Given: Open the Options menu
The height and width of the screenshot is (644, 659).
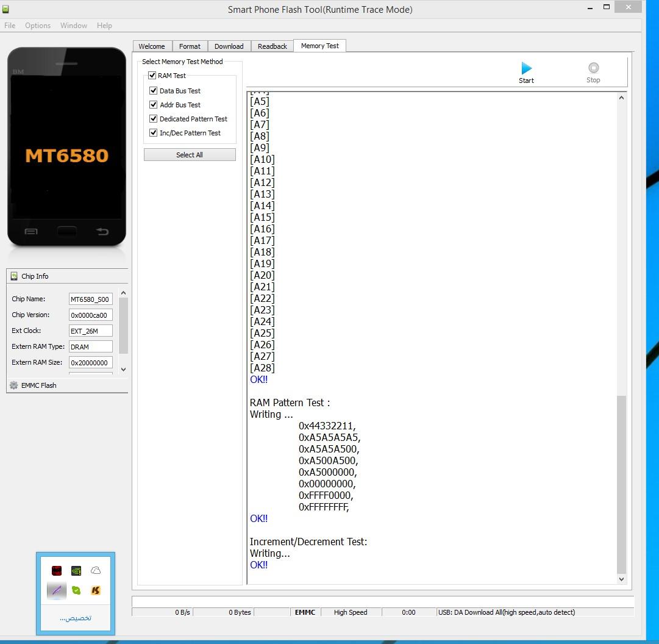Looking at the screenshot, I should pyautogui.click(x=38, y=25).
